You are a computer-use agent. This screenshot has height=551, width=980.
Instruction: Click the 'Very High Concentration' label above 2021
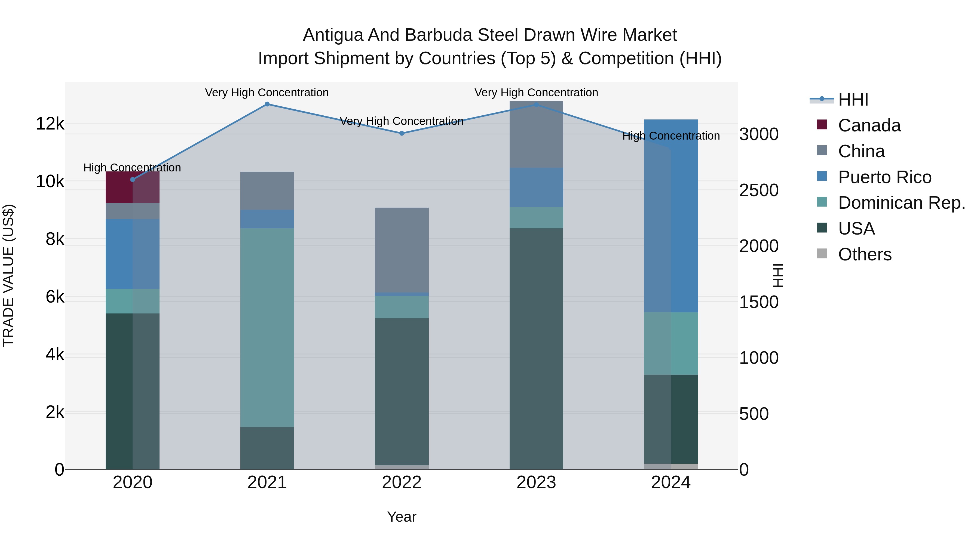pos(267,93)
